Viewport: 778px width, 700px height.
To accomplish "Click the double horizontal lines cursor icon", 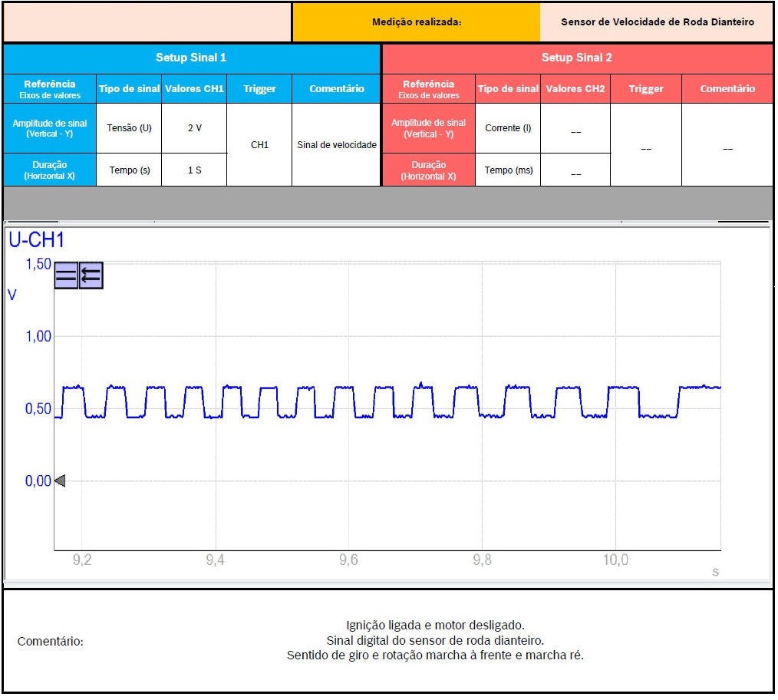I will click(66, 276).
